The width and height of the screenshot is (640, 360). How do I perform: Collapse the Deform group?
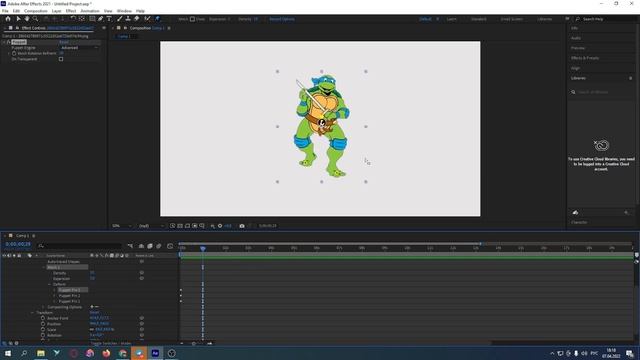(x=49, y=284)
